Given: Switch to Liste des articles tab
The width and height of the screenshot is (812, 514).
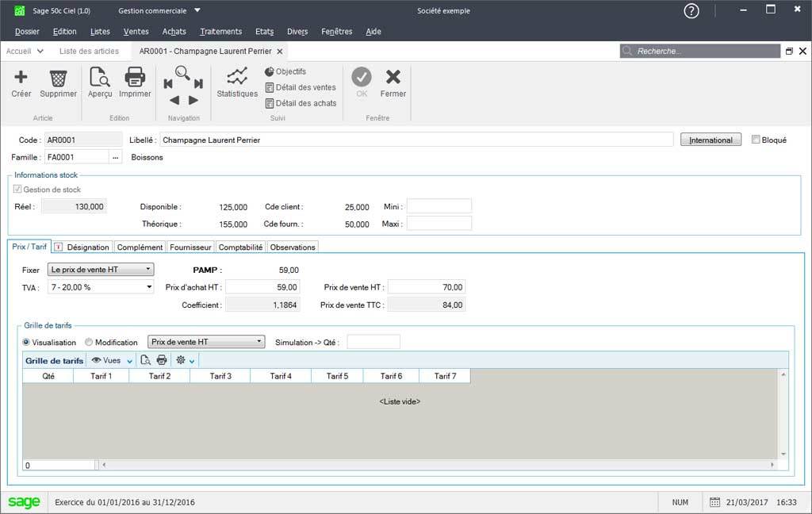Looking at the screenshot, I should tap(89, 52).
